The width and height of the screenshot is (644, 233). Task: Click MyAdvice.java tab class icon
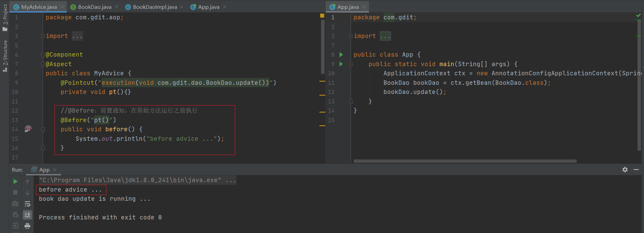pyautogui.click(x=16, y=7)
